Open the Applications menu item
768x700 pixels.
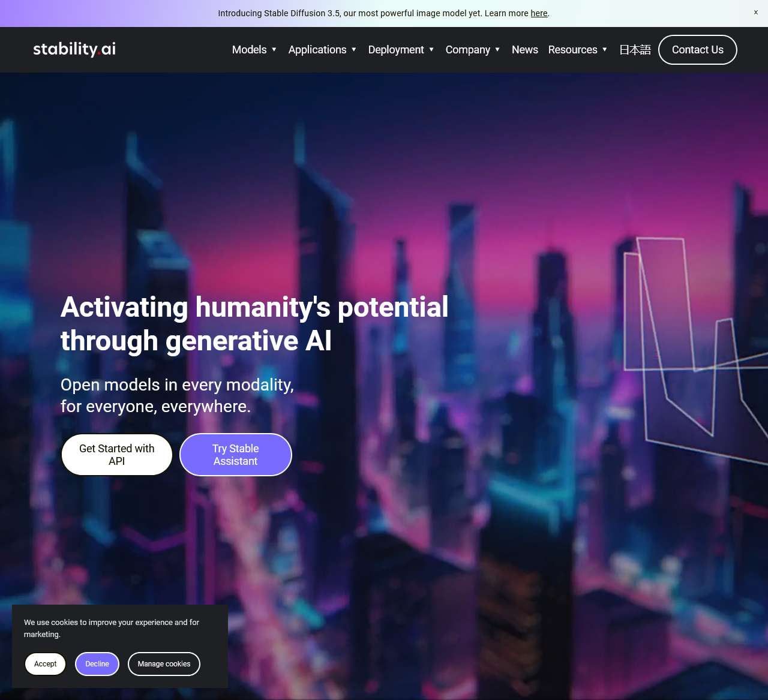[x=317, y=50]
